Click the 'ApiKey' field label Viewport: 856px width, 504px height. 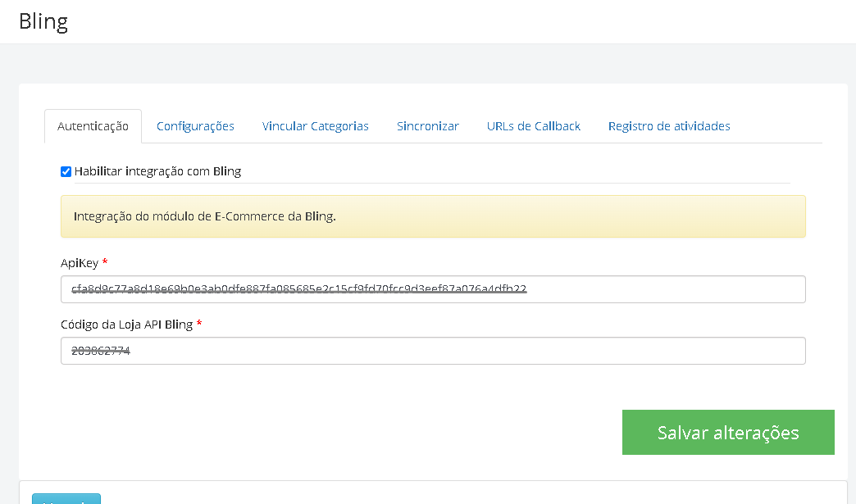[80, 263]
